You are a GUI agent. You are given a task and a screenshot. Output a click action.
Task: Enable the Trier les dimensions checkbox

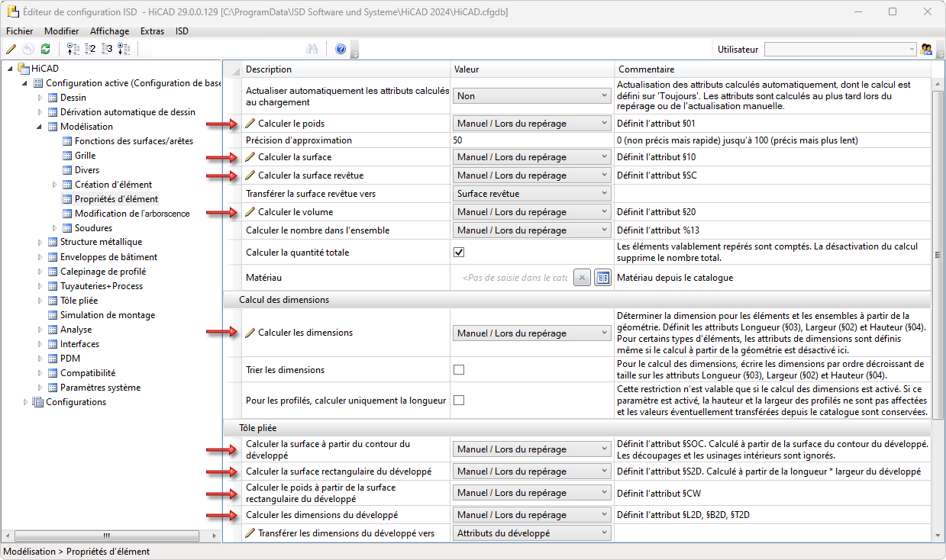pos(459,370)
